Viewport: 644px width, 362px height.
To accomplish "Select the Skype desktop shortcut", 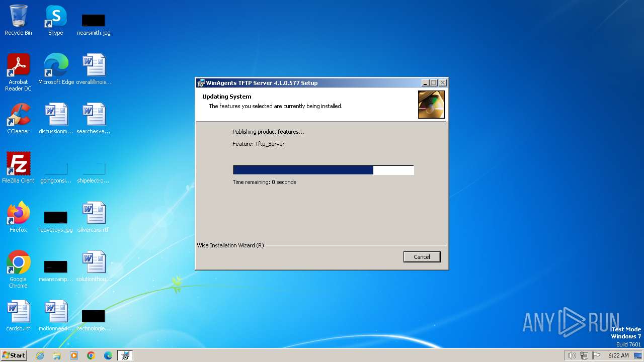I will click(56, 21).
